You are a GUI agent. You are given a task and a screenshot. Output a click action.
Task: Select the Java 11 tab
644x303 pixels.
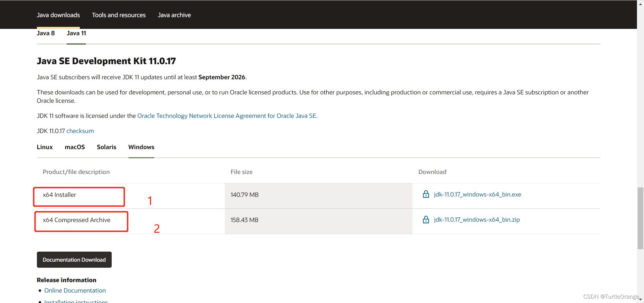(x=76, y=33)
